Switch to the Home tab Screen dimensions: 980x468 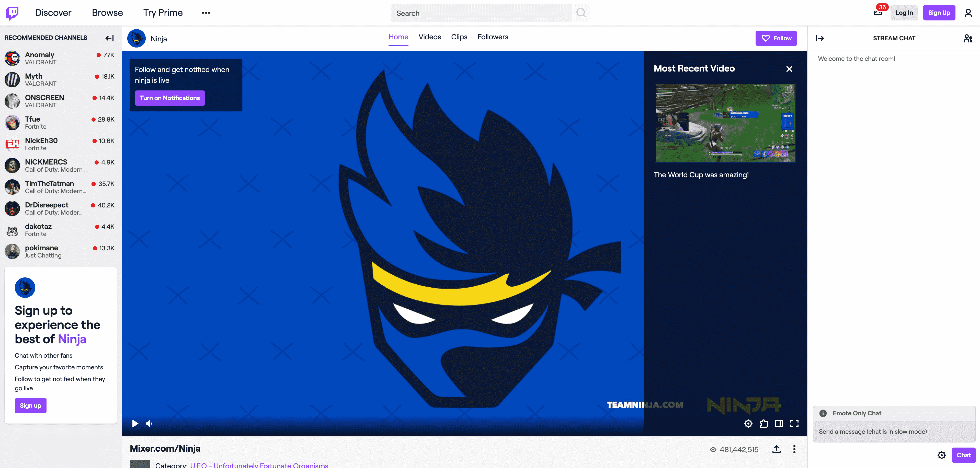(x=398, y=37)
